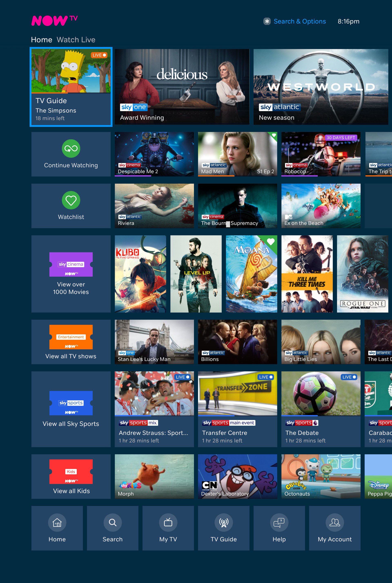Click the sky atlantic logo on Westworld

280,107
